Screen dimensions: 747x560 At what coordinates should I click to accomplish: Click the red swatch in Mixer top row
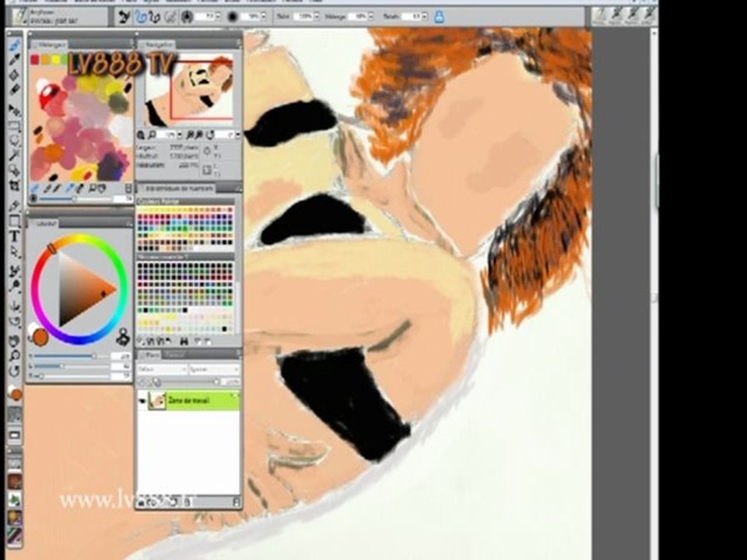[x=35, y=59]
